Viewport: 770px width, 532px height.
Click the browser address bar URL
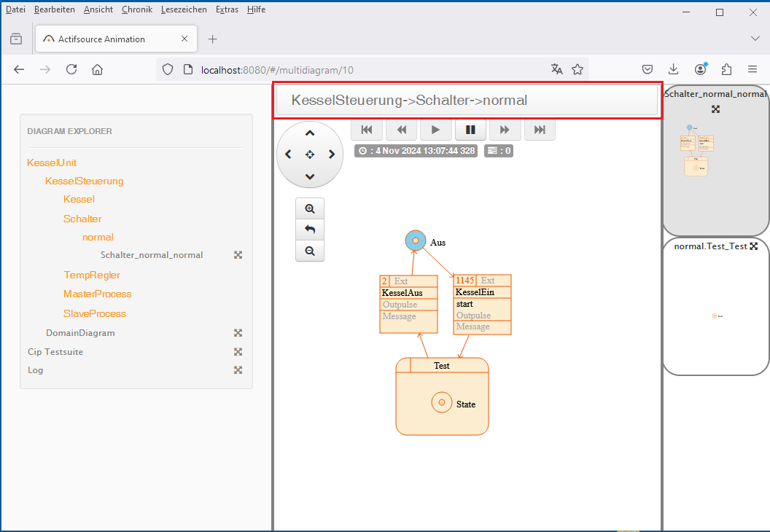click(277, 70)
